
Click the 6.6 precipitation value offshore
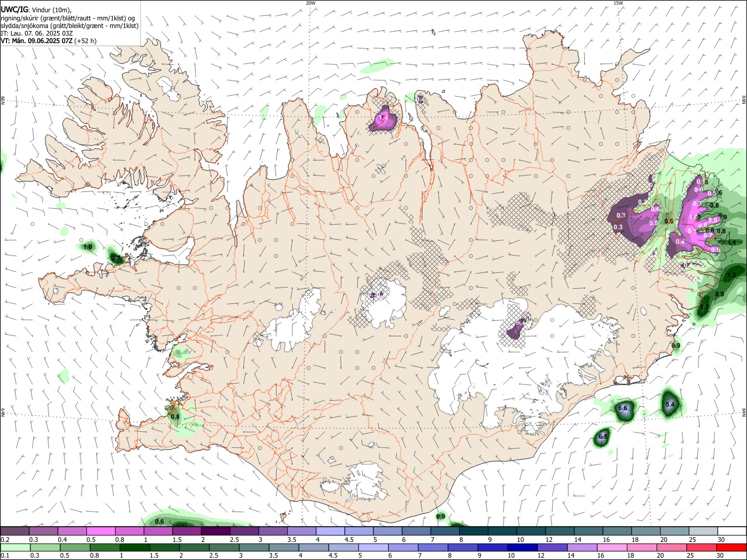tap(623, 408)
